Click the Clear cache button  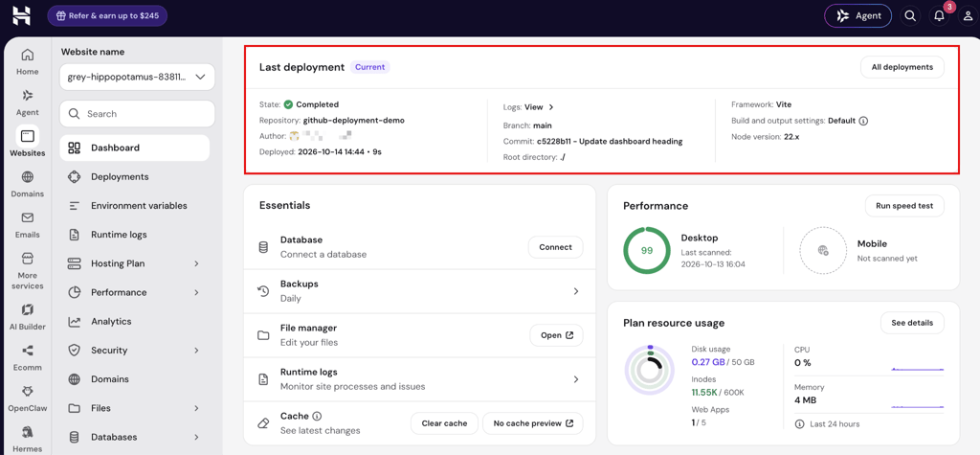coord(444,423)
